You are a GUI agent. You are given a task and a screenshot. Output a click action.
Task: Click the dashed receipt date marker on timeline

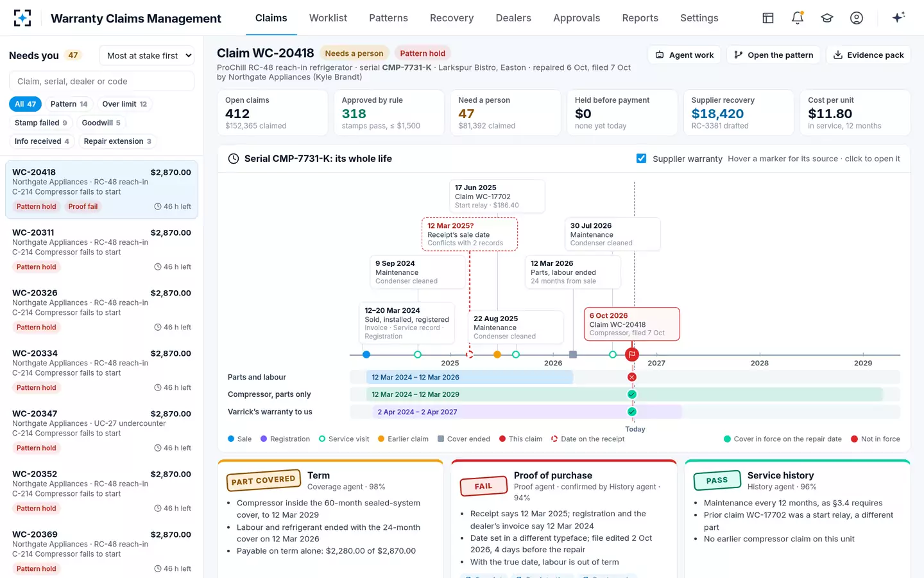point(470,355)
